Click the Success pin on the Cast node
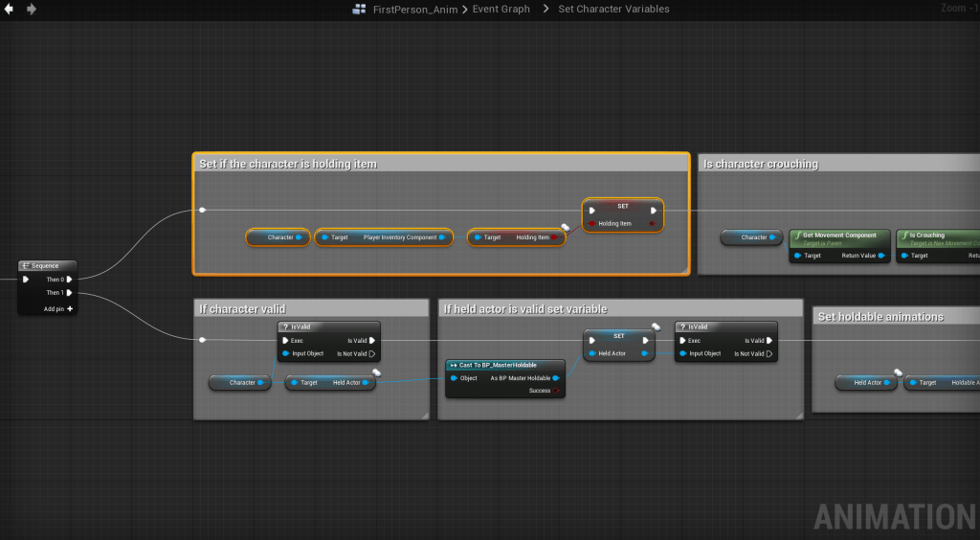980x540 pixels. pos(556,391)
